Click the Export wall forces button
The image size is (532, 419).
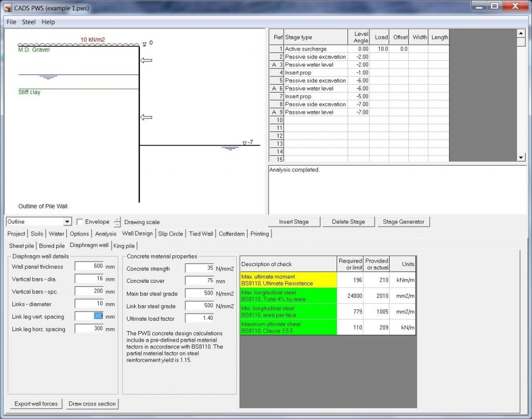(35, 403)
